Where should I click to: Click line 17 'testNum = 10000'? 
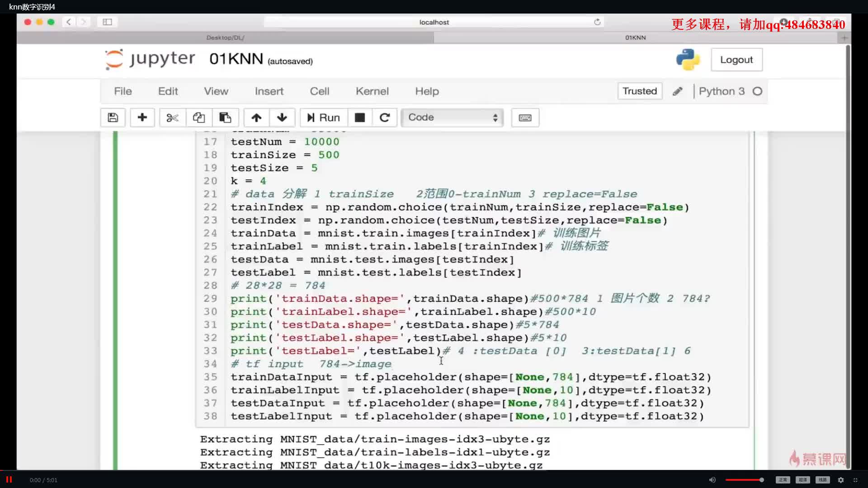[x=285, y=142]
